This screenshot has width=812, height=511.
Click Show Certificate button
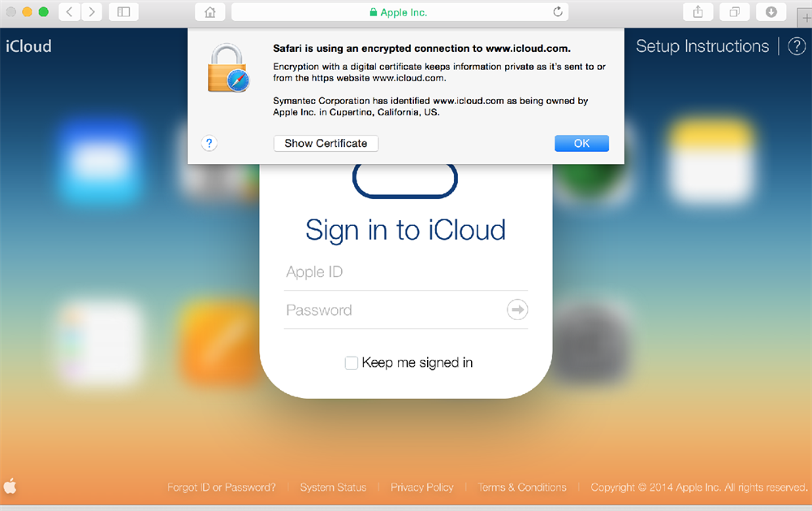pyautogui.click(x=326, y=144)
